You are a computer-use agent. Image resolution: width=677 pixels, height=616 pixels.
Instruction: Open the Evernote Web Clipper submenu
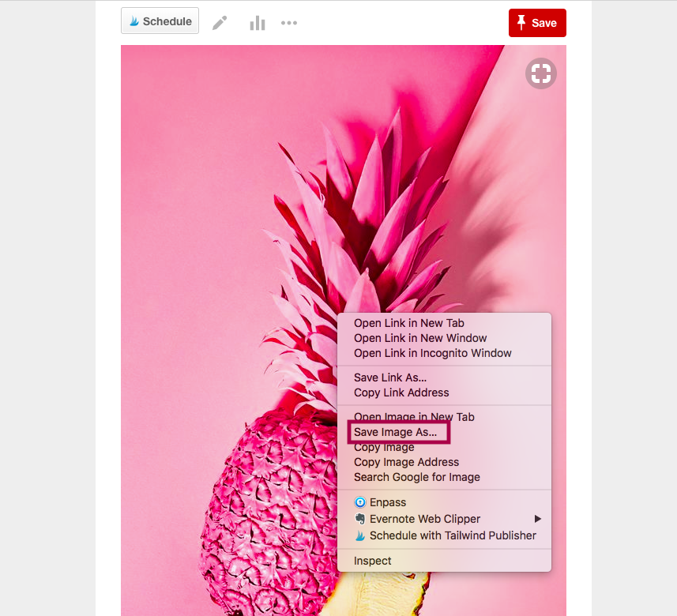tap(444, 519)
